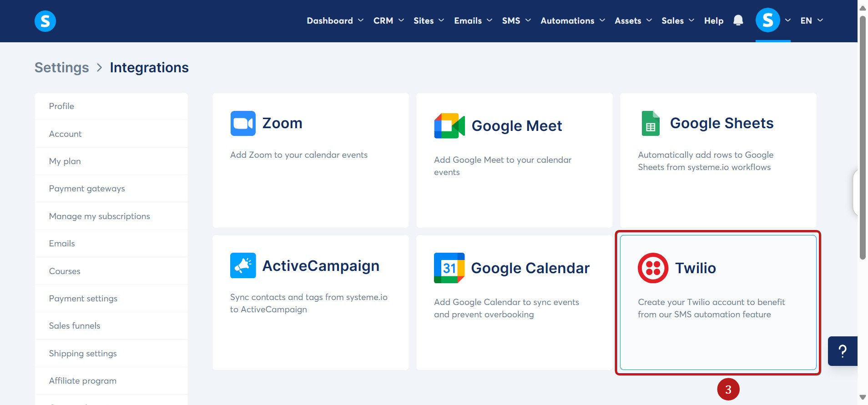
Task: Select the Google Calendar integration title
Action: pyautogui.click(x=530, y=268)
